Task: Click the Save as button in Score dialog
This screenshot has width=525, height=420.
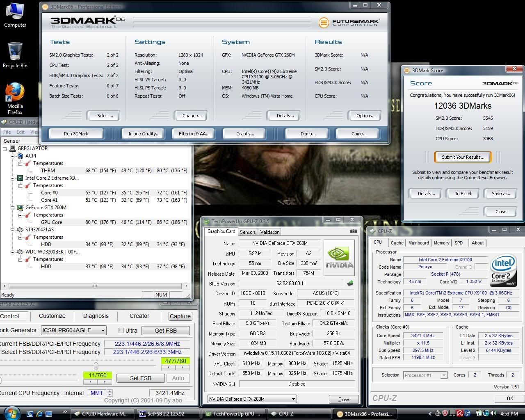Action: click(x=501, y=194)
